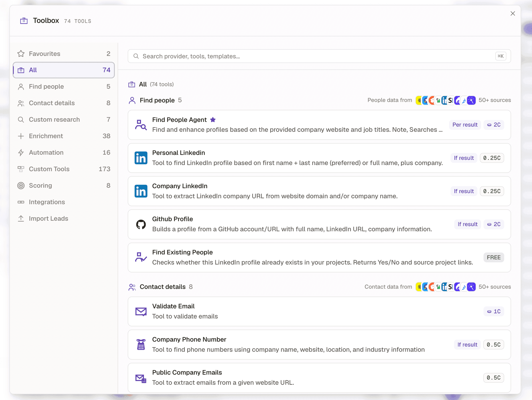Select the All tools category
Image resolution: width=532 pixels, height=400 pixels.
pos(64,70)
